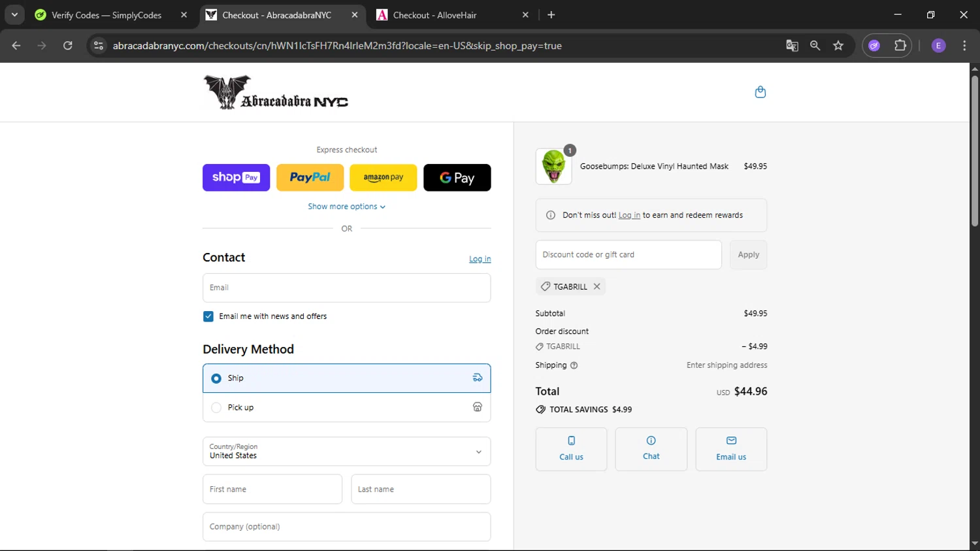Switch to Checkout AlloveHair tab

[434, 15]
